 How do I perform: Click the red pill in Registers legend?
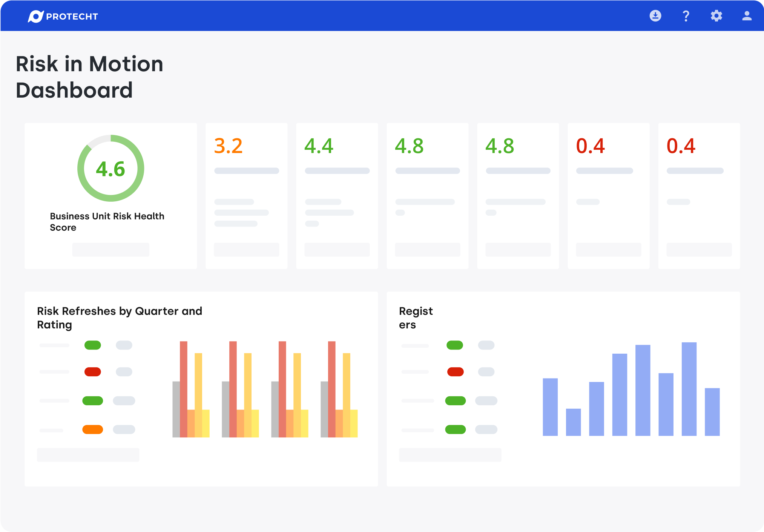click(455, 372)
